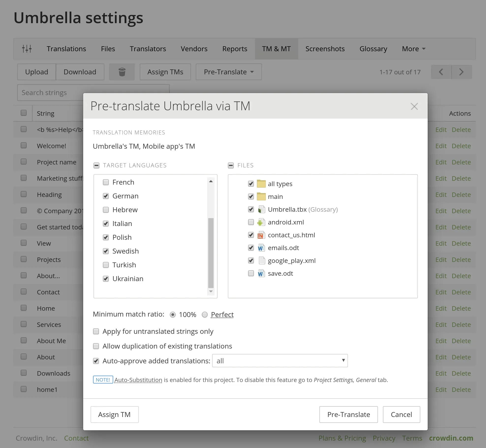The height and width of the screenshot is (448, 486).
Task: Check the French language checkbox
Action: tap(106, 182)
